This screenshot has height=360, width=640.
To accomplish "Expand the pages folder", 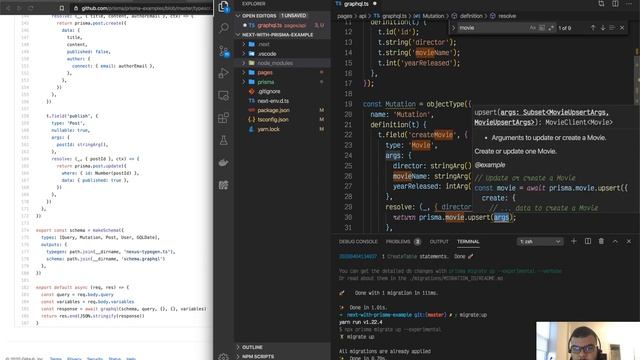I will (282, 72).
